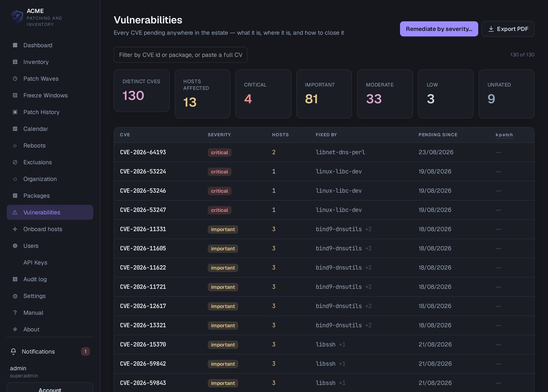Select the Patch History icon

(15, 112)
